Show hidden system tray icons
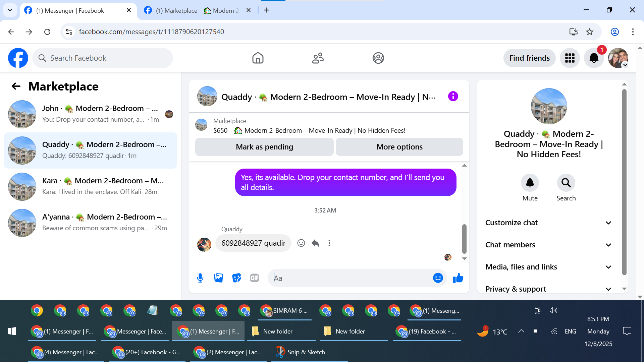The height and width of the screenshot is (362, 644). point(521,331)
